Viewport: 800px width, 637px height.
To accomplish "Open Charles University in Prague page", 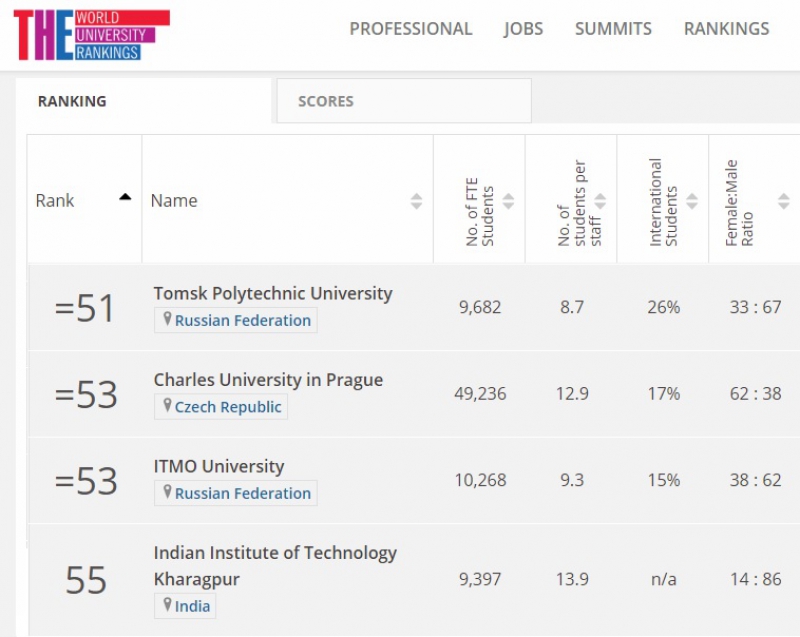I will pos(268,380).
